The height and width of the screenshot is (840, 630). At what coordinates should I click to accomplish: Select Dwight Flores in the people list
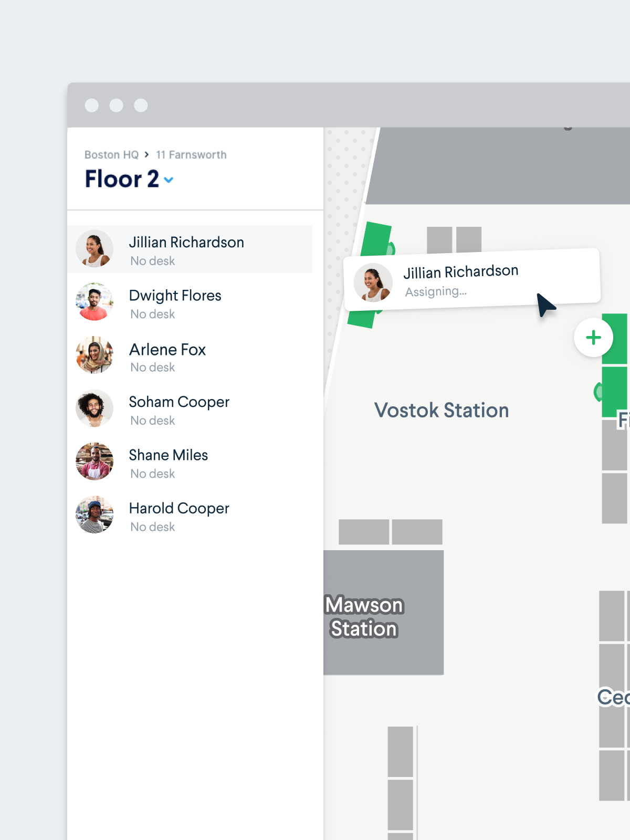(190, 302)
